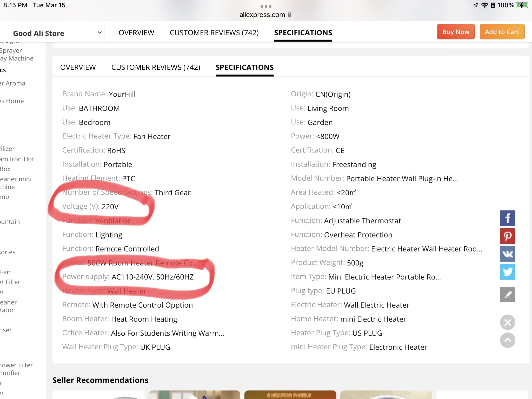The width and height of the screenshot is (532, 399).
Task: Open the pencil edit feedback icon
Action: (x=507, y=295)
